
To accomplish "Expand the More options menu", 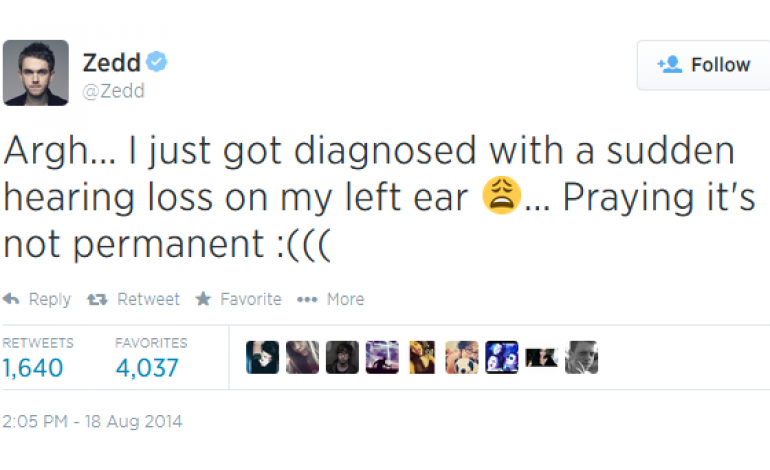I will 331,299.
